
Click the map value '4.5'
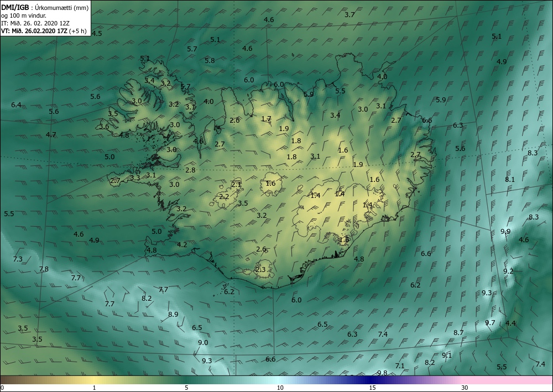97,34
